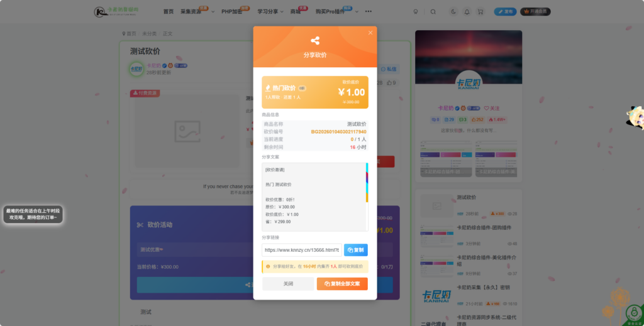The image size is (644, 326).
Task: Click the sidebar count badge showing 3
Action: 463,120
